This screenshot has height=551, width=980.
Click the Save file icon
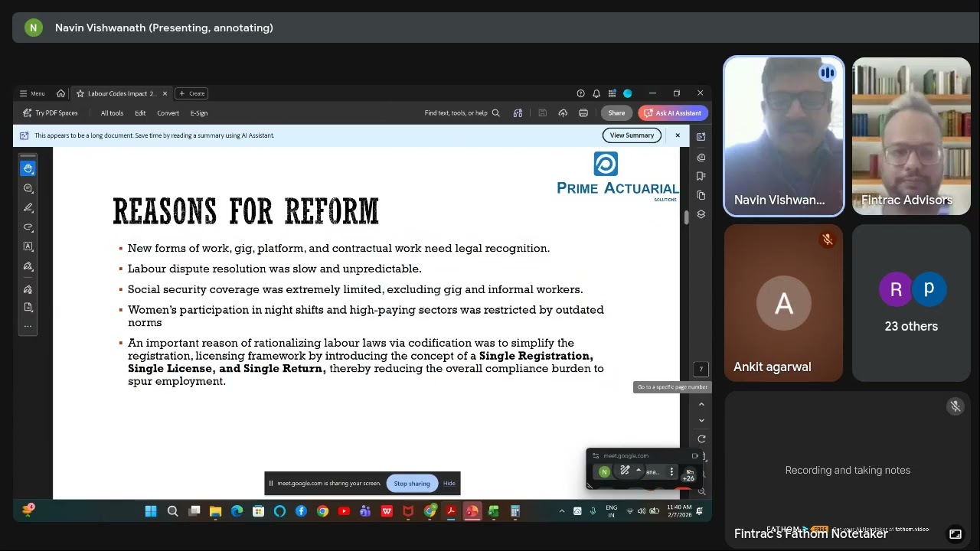pos(542,113)
